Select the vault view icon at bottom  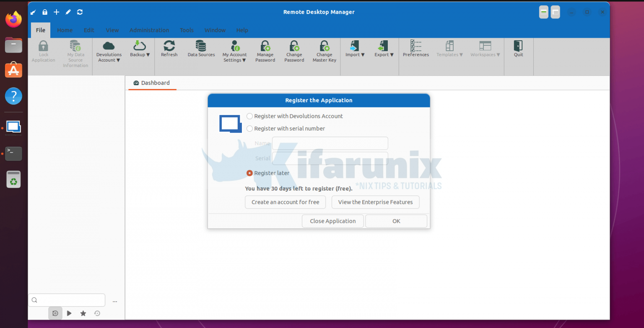point(55,313)
